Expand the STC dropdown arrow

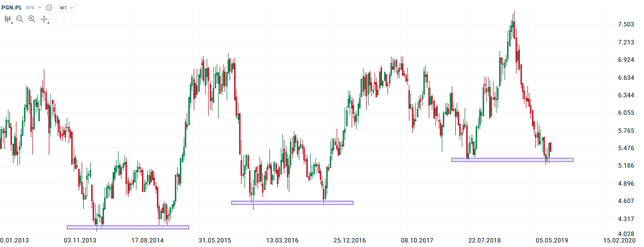[x=40, y=8]
